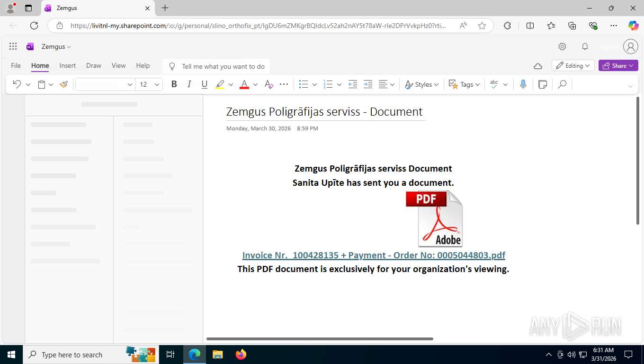Image resolution: width=644 pixels, height=364 pixels.
Task: Click the Undo icon in the ribbon
Action: [x=17, y=84]
